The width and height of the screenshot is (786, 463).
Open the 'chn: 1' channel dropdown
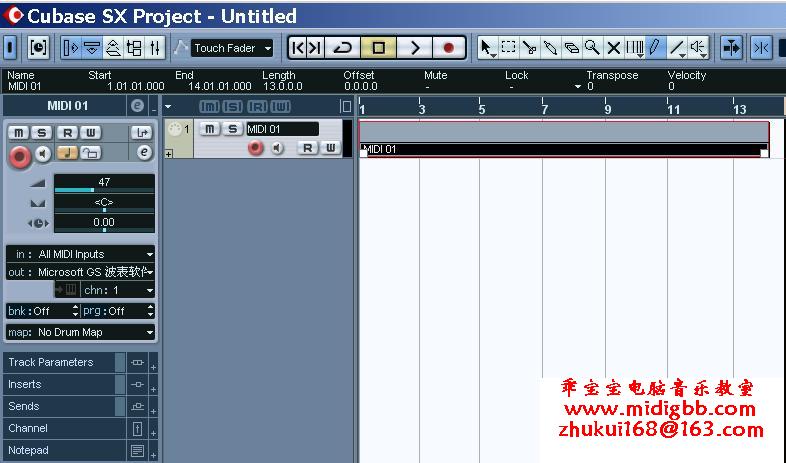118,290
